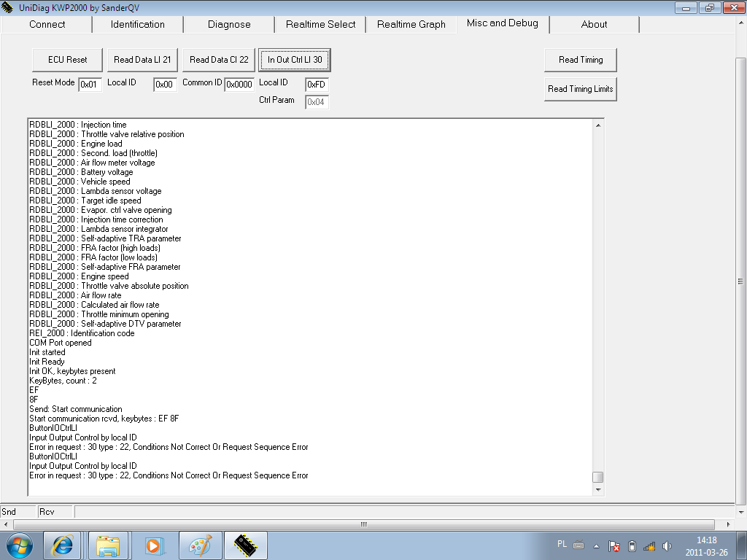Click log line 'Lambda sensor integrator'
The image size is (747, 560).
(98, 229)
